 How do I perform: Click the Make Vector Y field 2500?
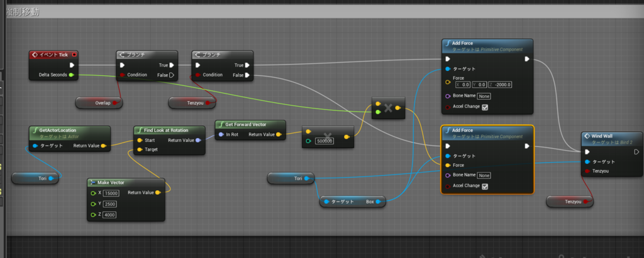click(110, 204)
